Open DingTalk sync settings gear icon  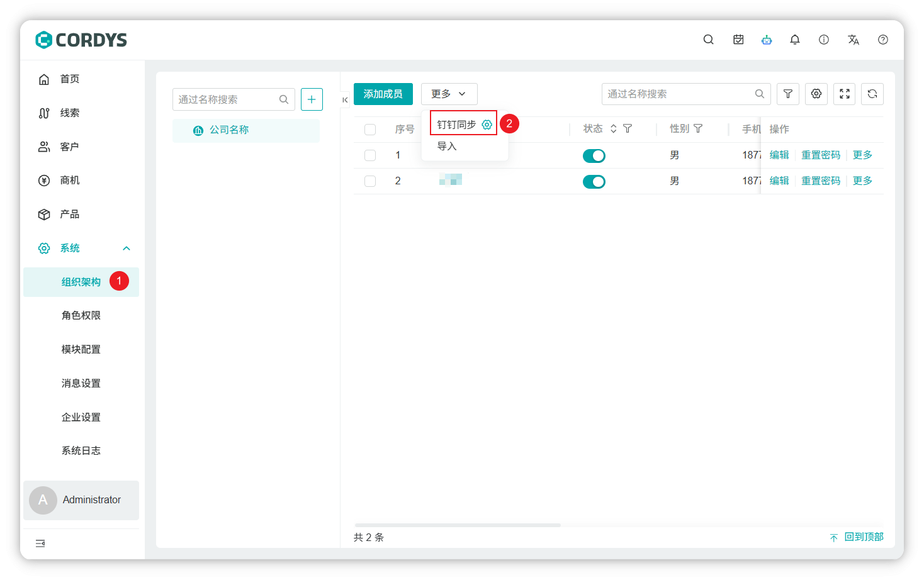(487, 125)
